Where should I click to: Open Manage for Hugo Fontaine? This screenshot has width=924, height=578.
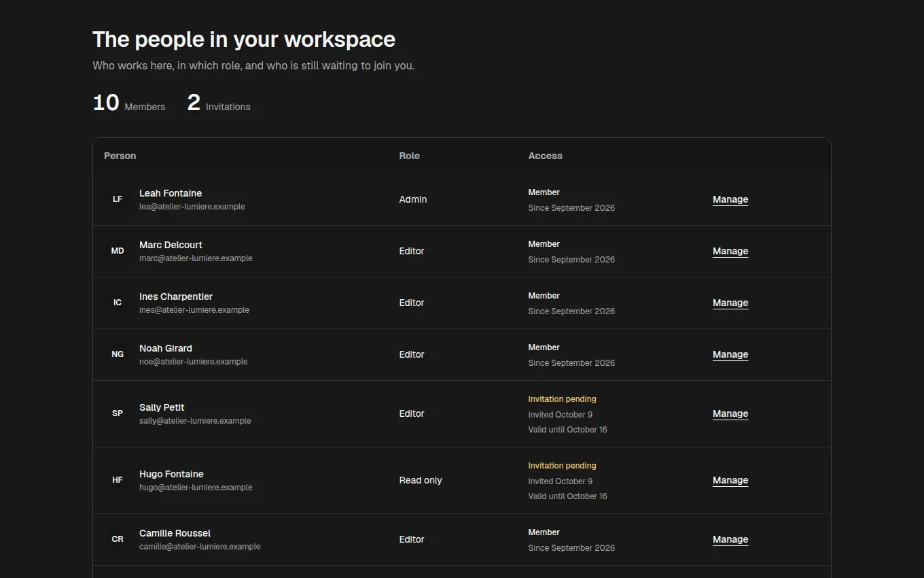click(730, 480)
